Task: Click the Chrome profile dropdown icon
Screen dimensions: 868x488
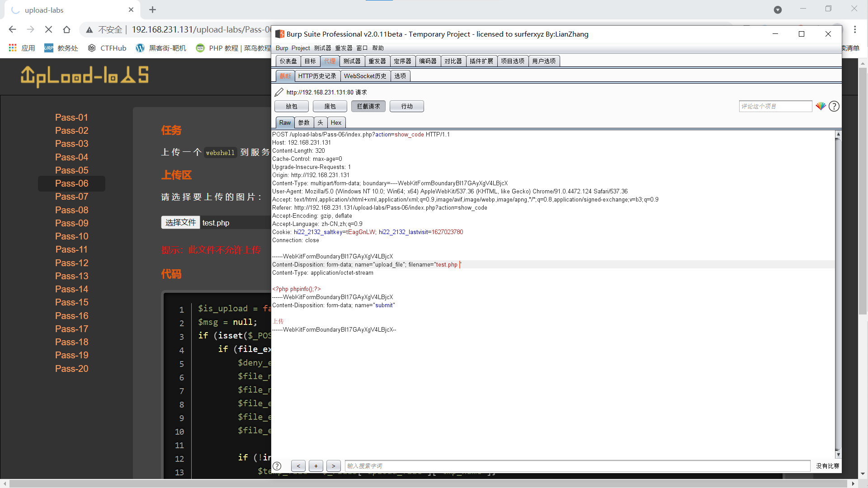Action: (778, 9)
